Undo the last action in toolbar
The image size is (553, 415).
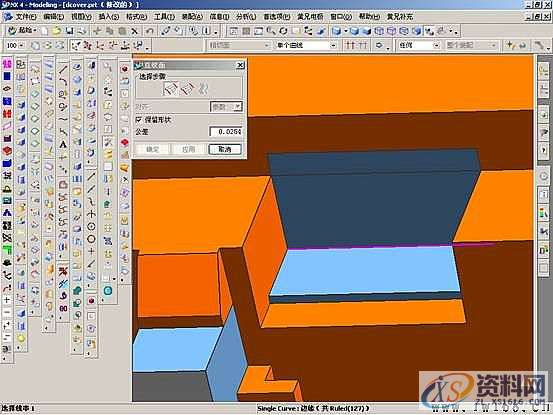150,31
